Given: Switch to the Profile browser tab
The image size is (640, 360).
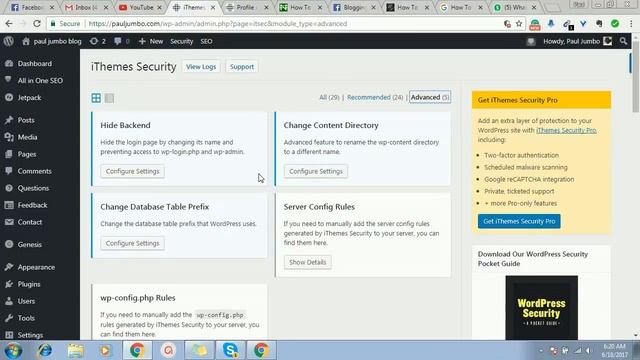Looking at the screenshot, I should 245,7.
